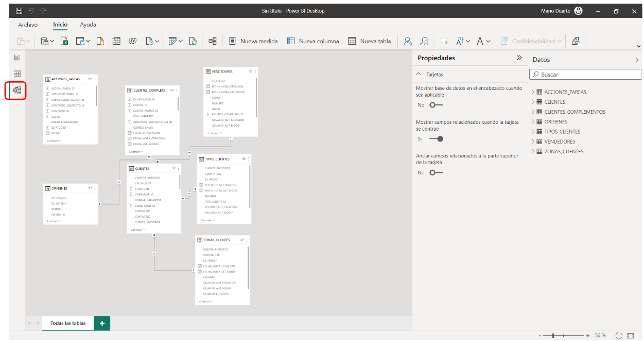Click the Refresh data icon
The height and width of the screenshot is (341, 644).
(193, 41)
